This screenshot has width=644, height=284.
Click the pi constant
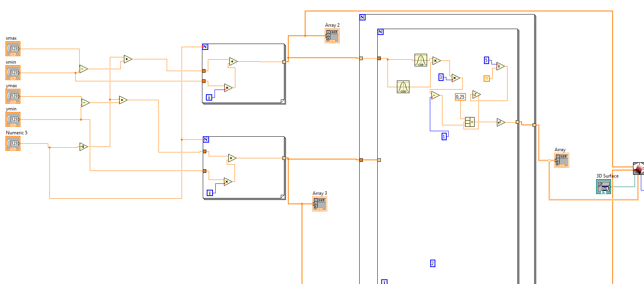click(x=487, y=79)
